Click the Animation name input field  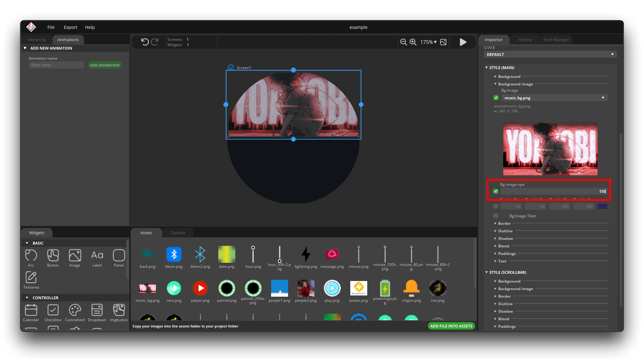pyautogui.click(x=56, y=65)
